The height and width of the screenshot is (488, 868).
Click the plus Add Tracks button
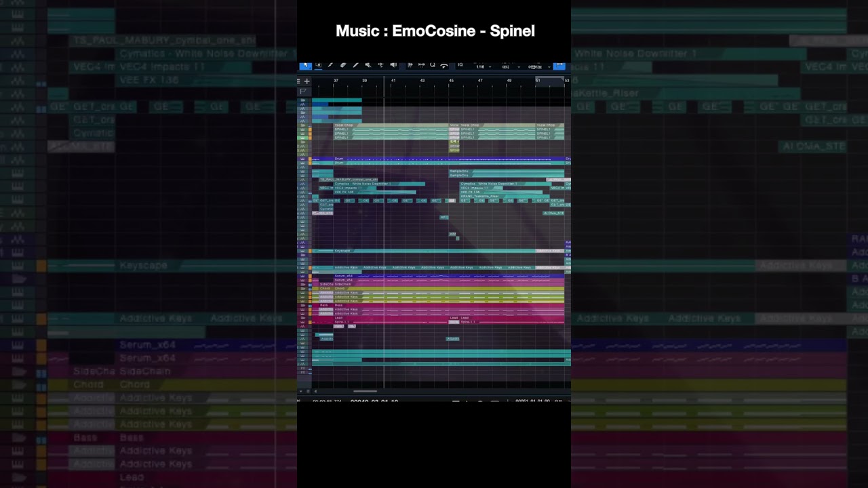[307, 81]
